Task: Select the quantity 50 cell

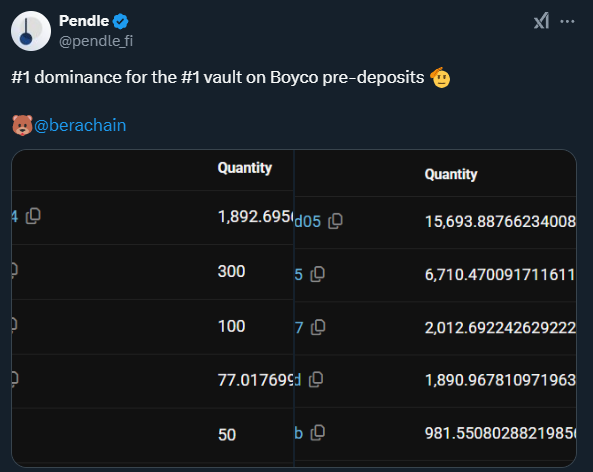Action: point(227,435)
